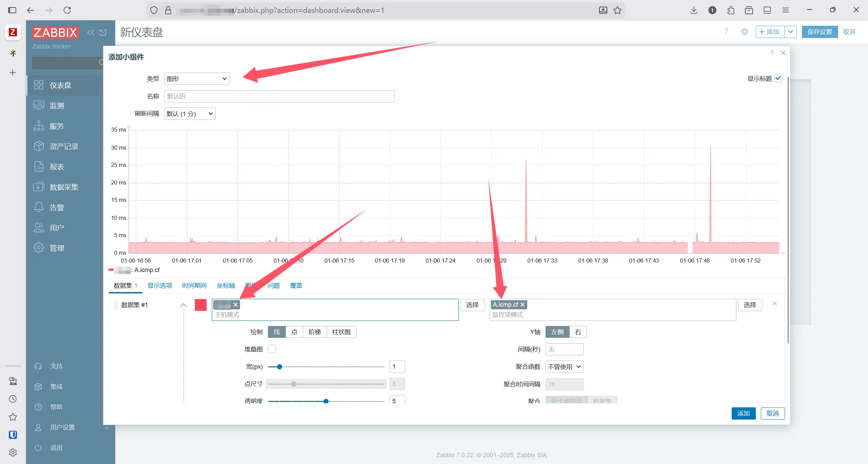Switch to the 显示选项 tab
Viewport: 868px width, 464px height.
(x=160, y=286)
